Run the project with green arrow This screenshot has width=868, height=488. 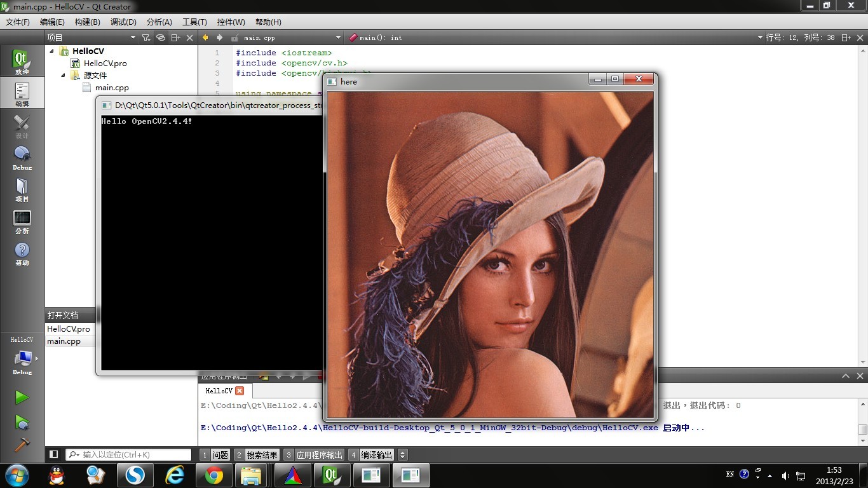22,397
